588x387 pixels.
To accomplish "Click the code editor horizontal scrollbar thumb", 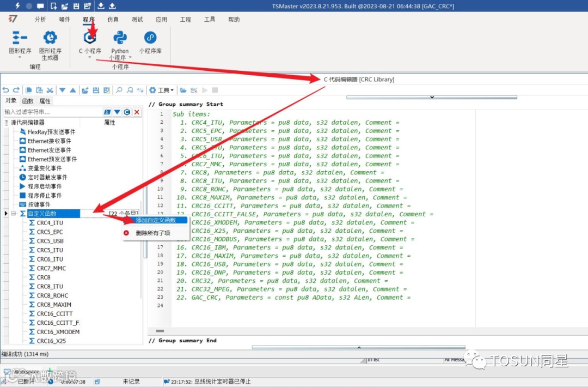I will (x=160, y=331).
